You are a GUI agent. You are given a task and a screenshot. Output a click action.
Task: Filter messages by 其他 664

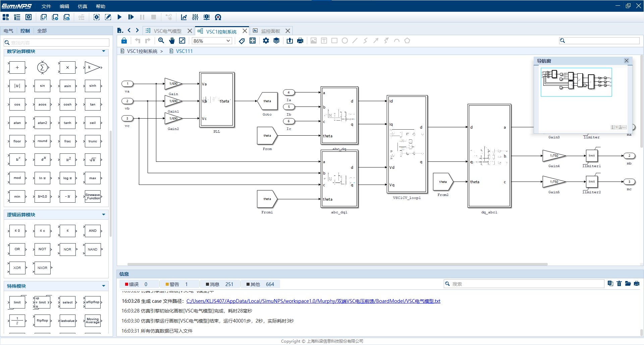click(260, 284)
